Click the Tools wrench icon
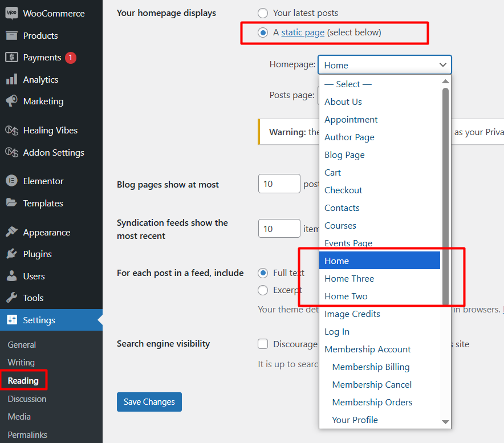 [x=11, y=298]
